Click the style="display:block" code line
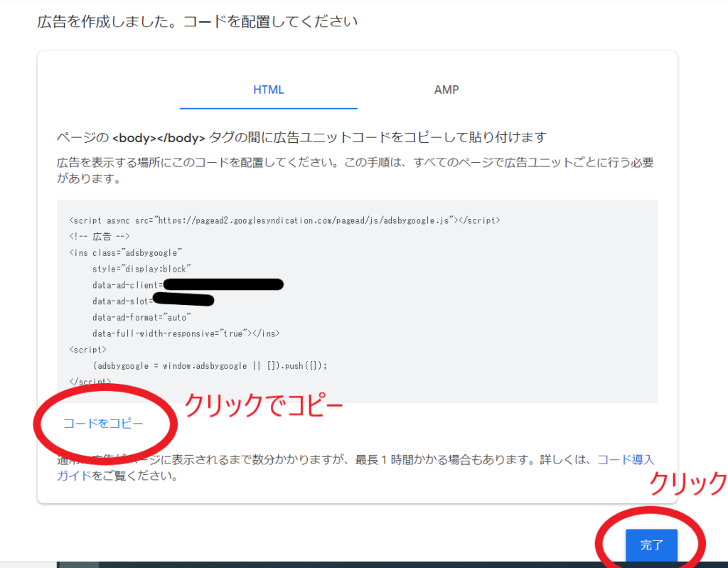This screenshot has width=728, height=568. [x=141, y=269]
